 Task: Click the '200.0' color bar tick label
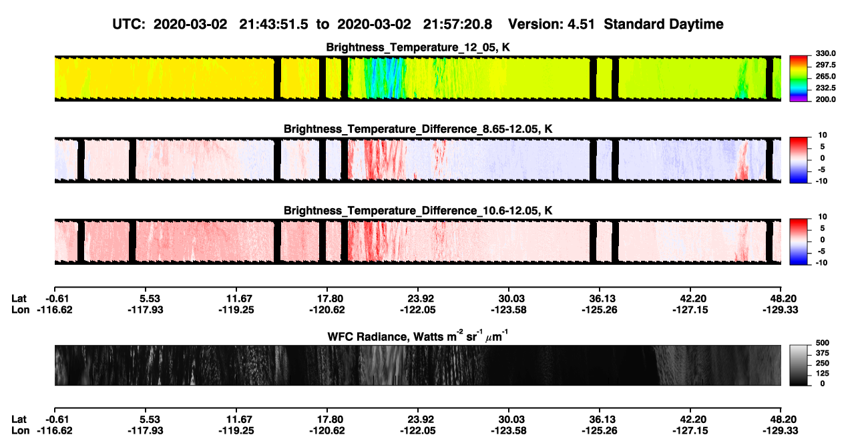coord(825,99)
